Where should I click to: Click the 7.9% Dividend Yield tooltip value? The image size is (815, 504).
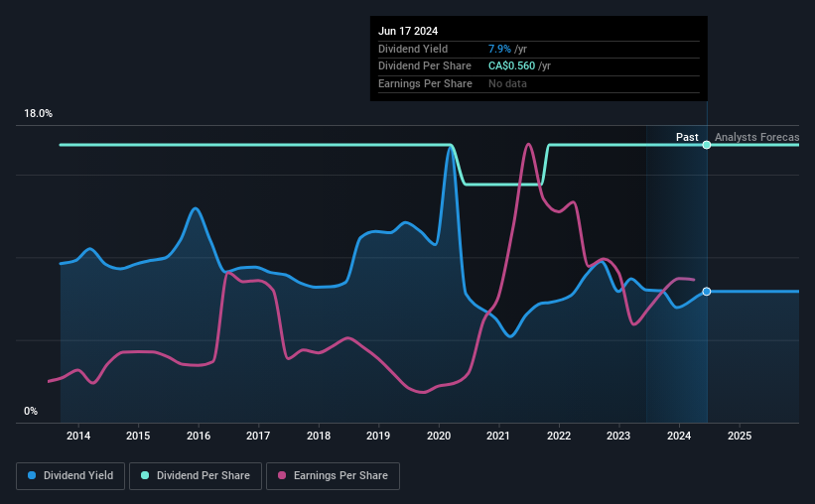coord(499,49)
